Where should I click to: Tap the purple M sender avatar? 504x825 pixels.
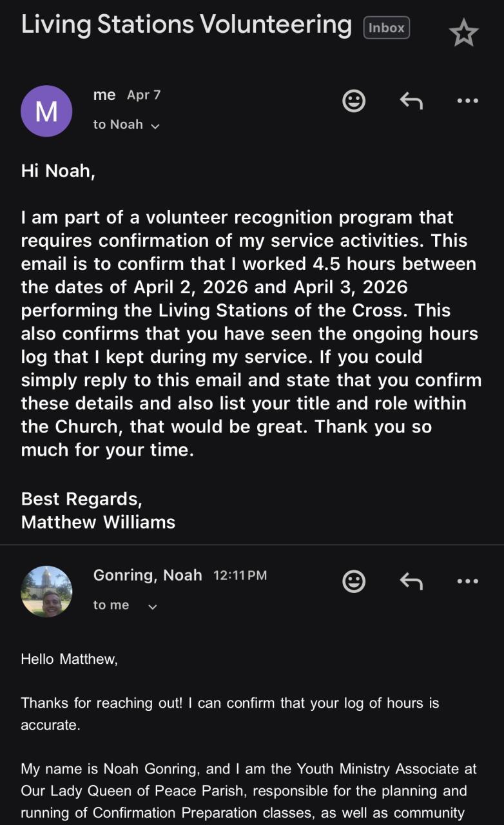click(46, 111)
